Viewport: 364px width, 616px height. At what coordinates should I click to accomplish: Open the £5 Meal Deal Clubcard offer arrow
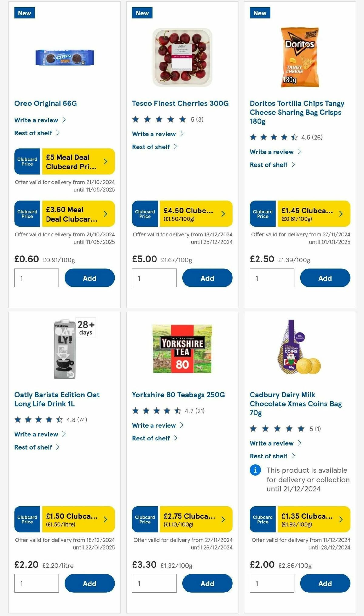click(106, 162)
